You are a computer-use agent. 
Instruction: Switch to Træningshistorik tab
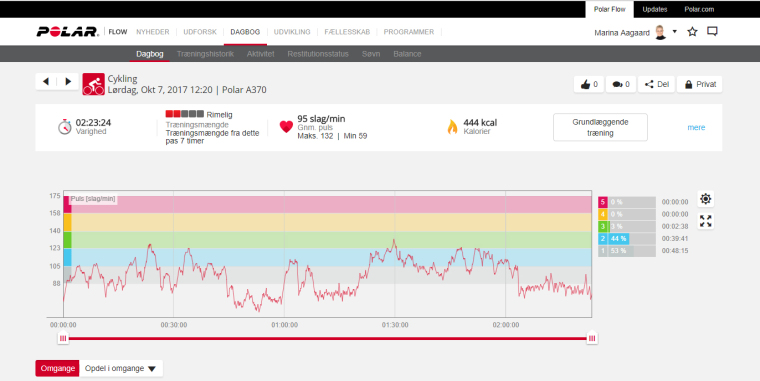205,54
